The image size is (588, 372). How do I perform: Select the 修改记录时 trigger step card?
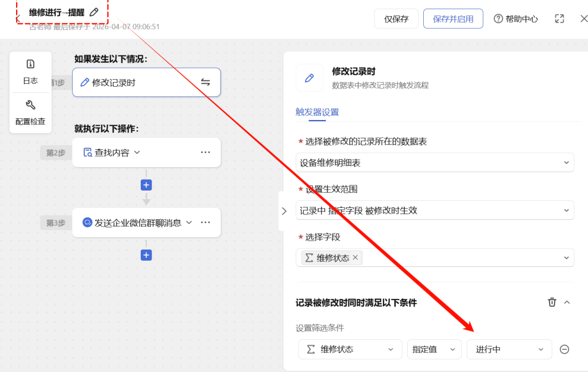(x=146, y=82)
